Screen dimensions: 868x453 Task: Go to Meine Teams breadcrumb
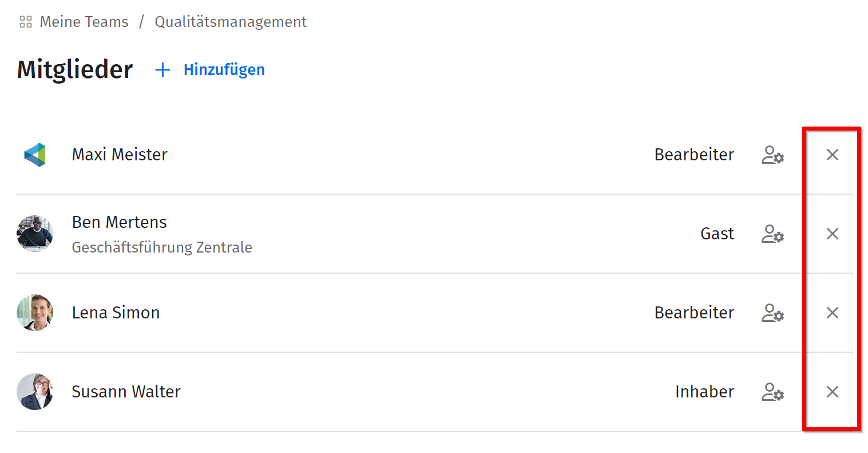tap(84, 22)
